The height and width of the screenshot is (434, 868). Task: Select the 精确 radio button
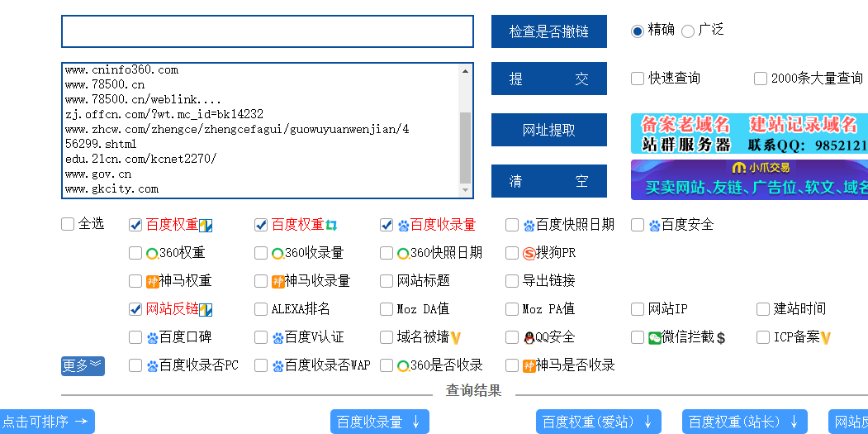click(x=637, y=31)
